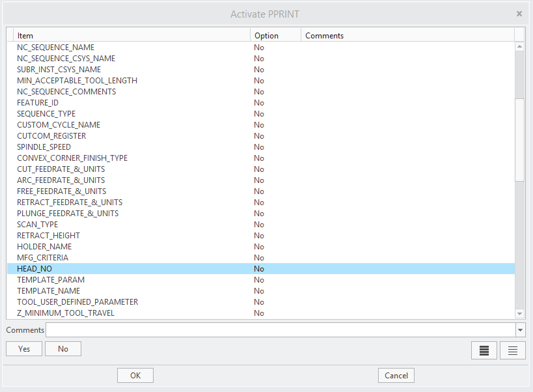The height and width of the screenshot is (392, 533).
Task: Click the scrollbar down arrow
Action: [520, 313]
